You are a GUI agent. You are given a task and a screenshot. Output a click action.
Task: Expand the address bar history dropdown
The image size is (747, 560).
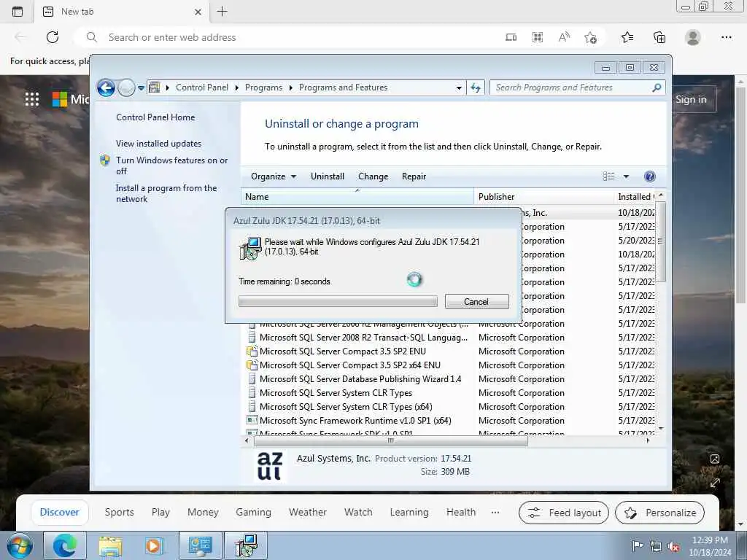pos(459,87)
